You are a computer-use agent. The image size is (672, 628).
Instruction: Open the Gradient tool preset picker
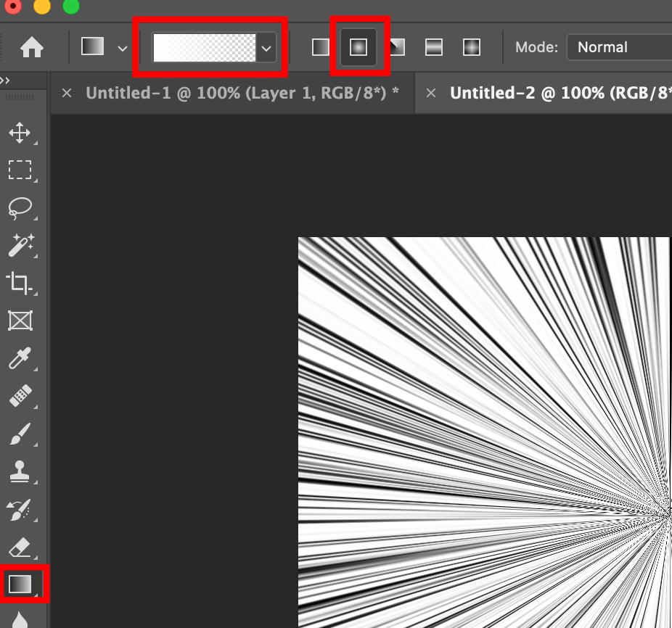click(123, 49)
